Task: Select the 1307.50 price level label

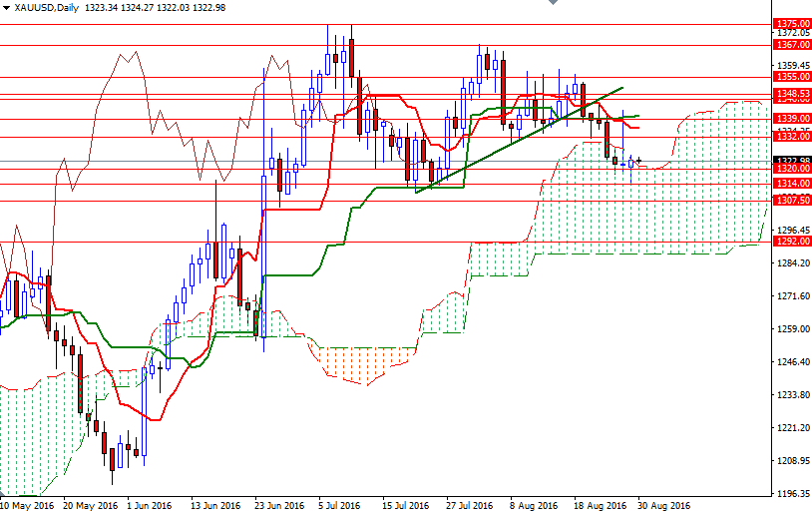Action: click(792, 200)
